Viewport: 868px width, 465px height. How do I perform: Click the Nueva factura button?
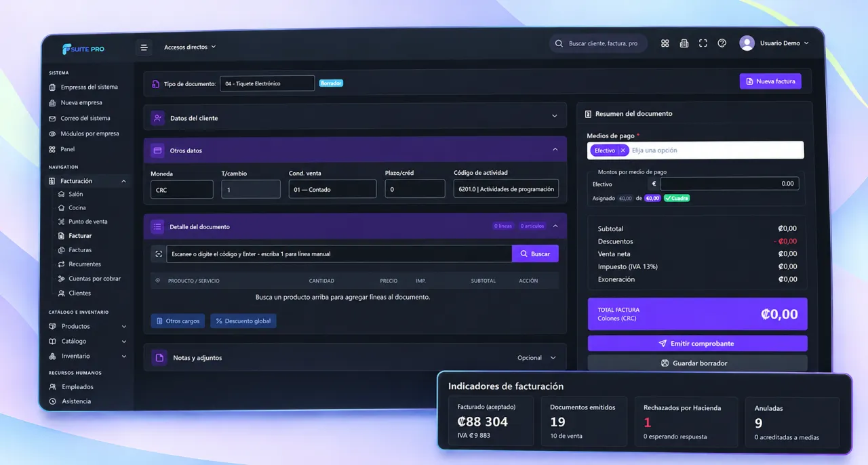pyautogui.click(x=770, y=81)
